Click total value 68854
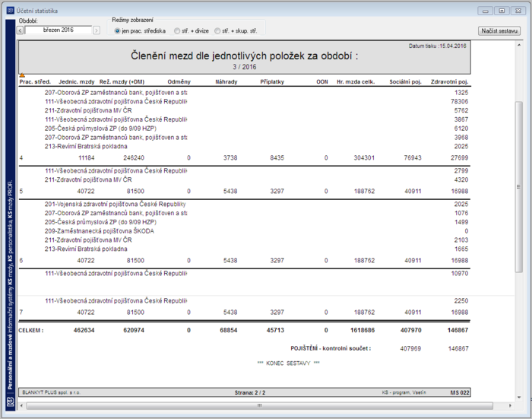The height and width of the screenshot is (419, 532). pyautogui.click(x=228, y=330)
